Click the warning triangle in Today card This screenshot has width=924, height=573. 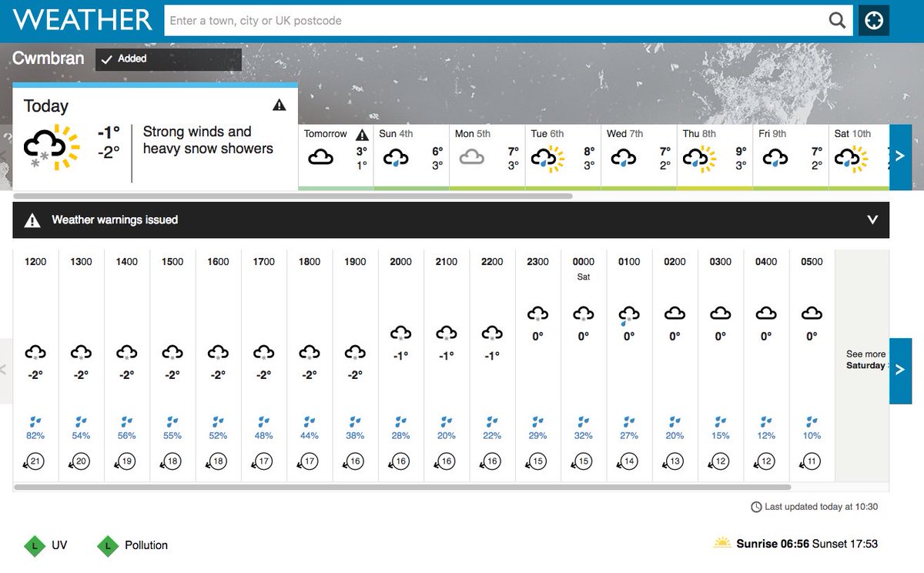pos(279,105)
